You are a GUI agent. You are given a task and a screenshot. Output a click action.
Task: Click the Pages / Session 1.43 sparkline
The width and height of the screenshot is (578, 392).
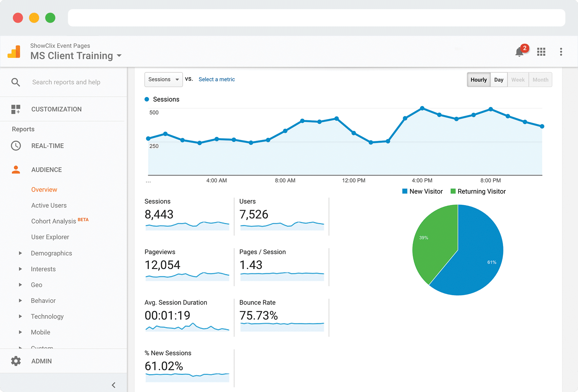click(282, 276)
